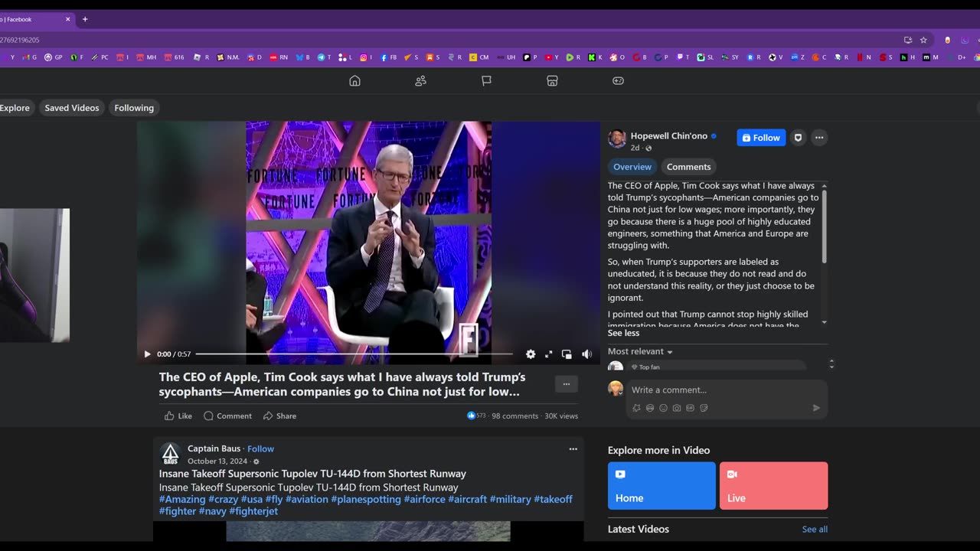This screenshot has height=551, width=980.
Task: Open the three-dot menu beside Hopewell Chin'ono's Follow button
Action: click(819, 138)
